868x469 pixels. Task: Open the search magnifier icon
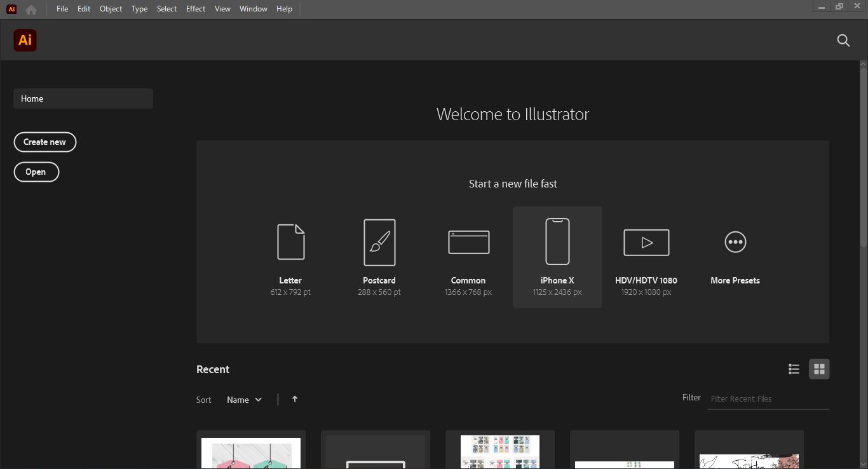tap(843, 41)
